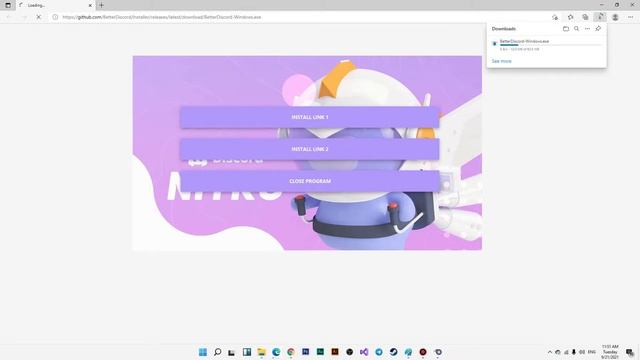The height and width of the screenshot is (360, 640).
Task: Click the INSTALL LINK 1 button
Action: (x=309, y=117)
